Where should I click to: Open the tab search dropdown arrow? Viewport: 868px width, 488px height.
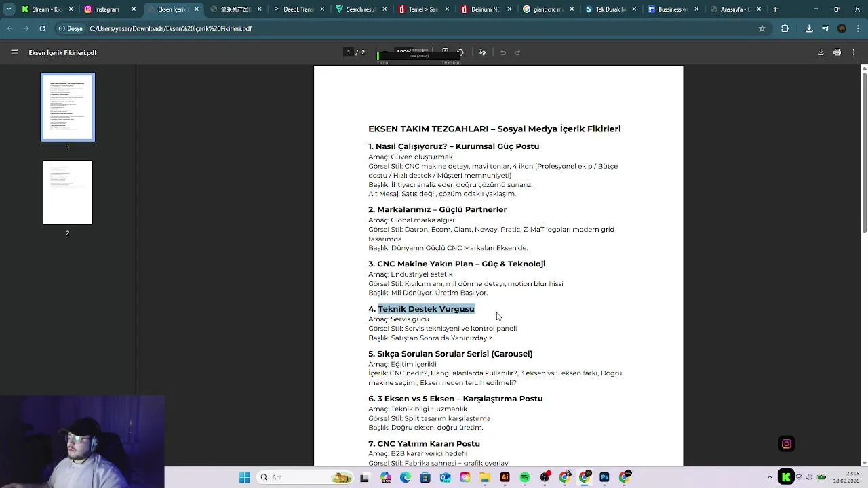[8, 9]
